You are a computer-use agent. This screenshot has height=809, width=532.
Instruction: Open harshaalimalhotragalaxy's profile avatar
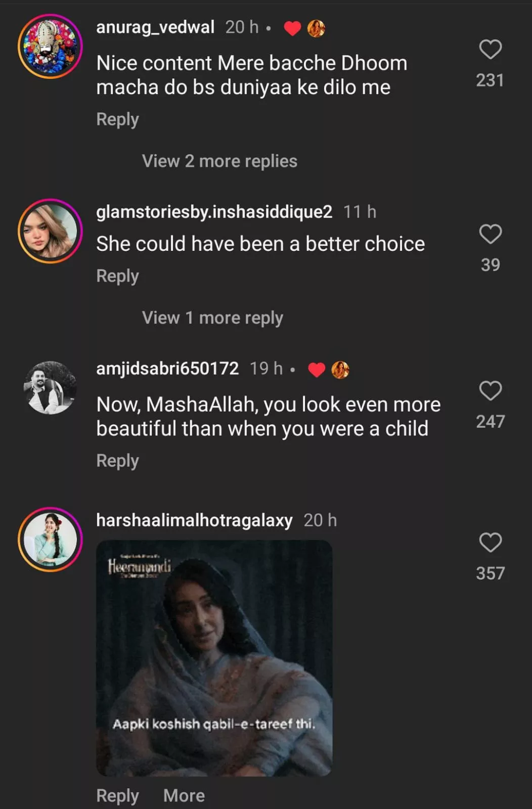coord(50,540)
